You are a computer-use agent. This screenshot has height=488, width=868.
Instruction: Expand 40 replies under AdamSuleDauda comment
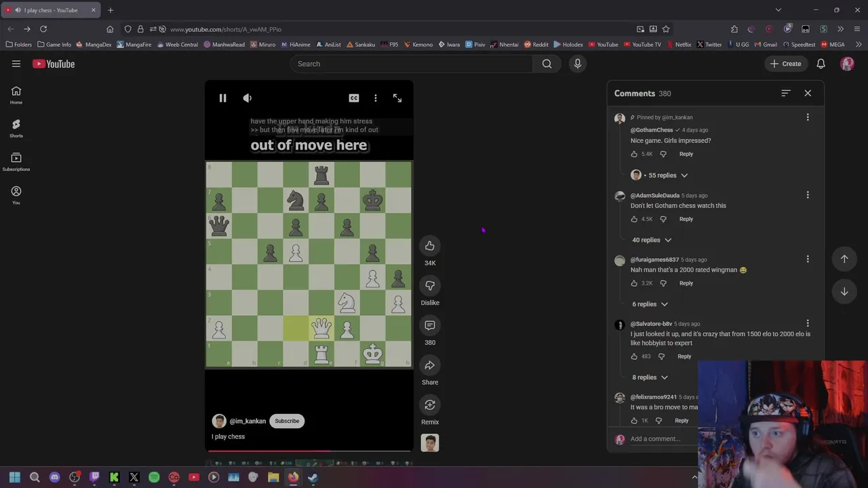pyautogui.click(x=652, y=240)
